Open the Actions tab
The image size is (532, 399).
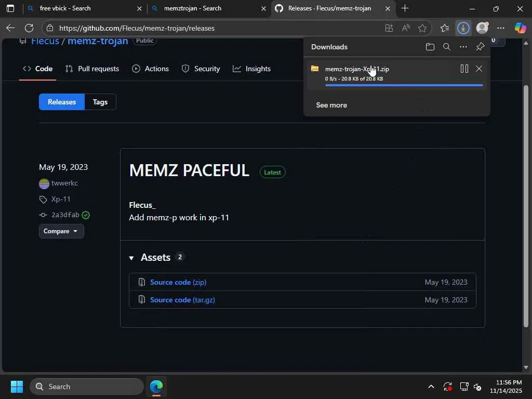[x=150, y=69]
